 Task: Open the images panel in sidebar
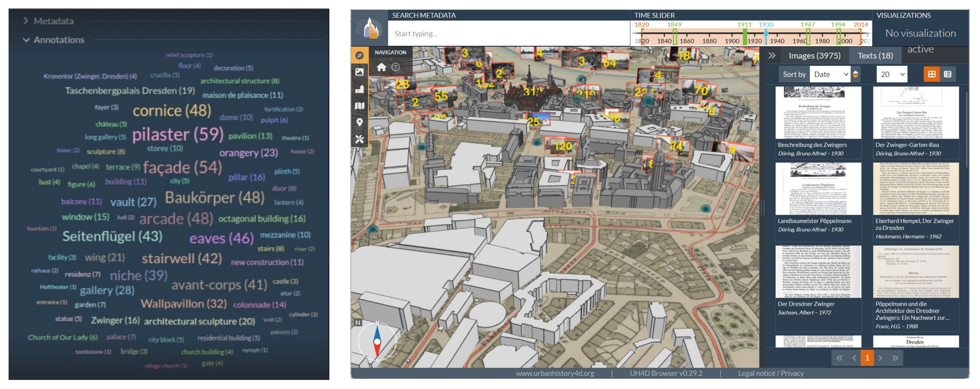[x=359, y=72]
